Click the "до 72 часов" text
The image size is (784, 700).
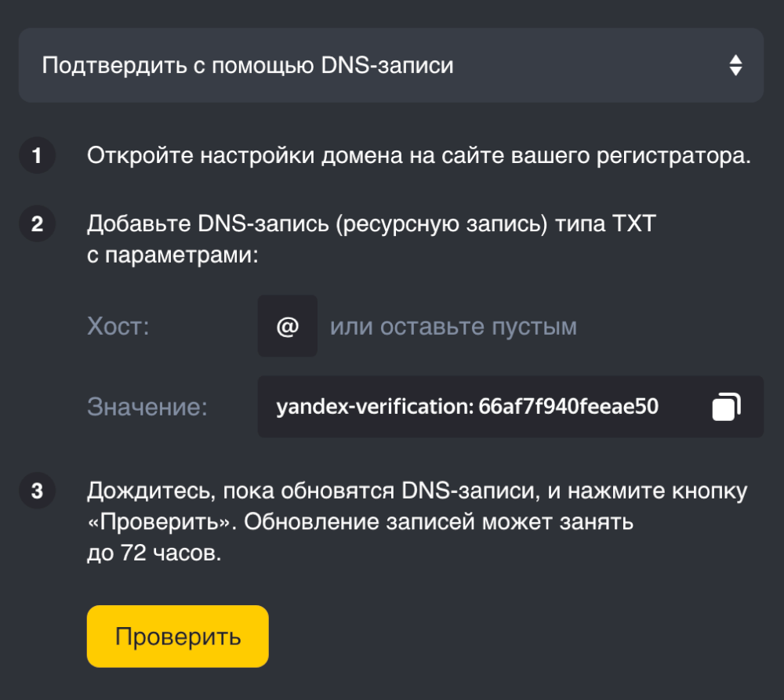pyautogui.click(x=154, y=553)
